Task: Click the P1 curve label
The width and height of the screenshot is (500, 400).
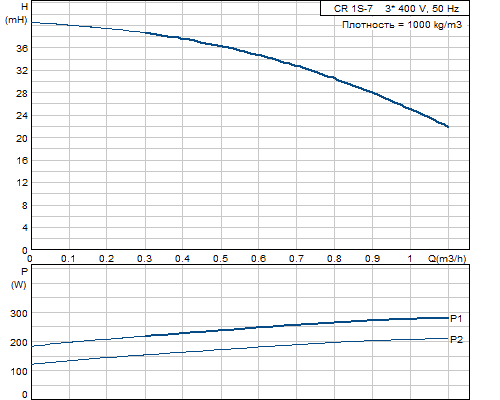Action: [456, 319]
